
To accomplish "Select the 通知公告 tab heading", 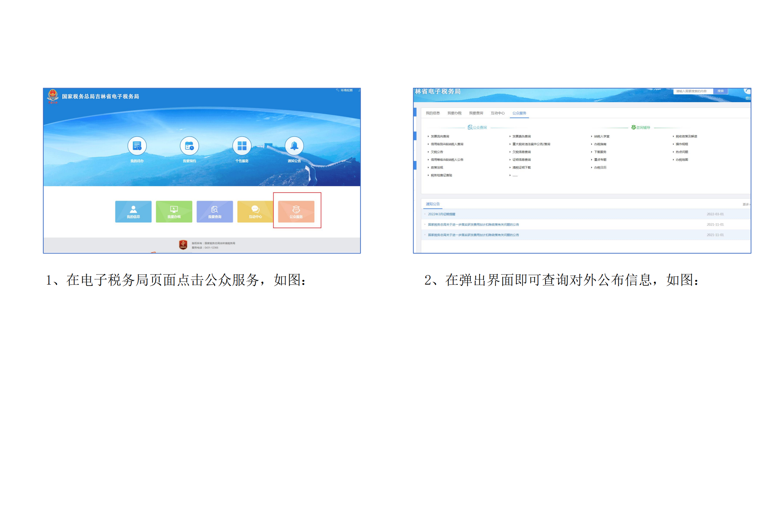I will pyautogui.click(x=433, y=204).
